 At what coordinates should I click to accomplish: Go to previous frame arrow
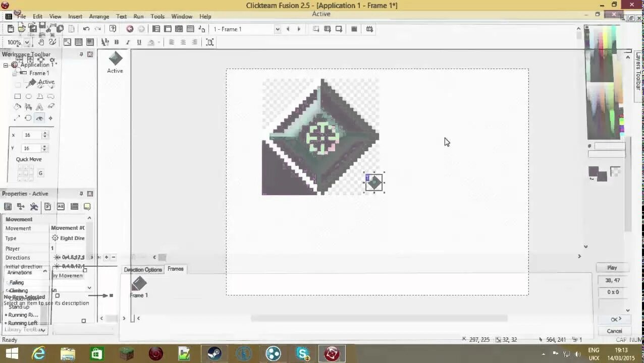[x=288, y=29]
